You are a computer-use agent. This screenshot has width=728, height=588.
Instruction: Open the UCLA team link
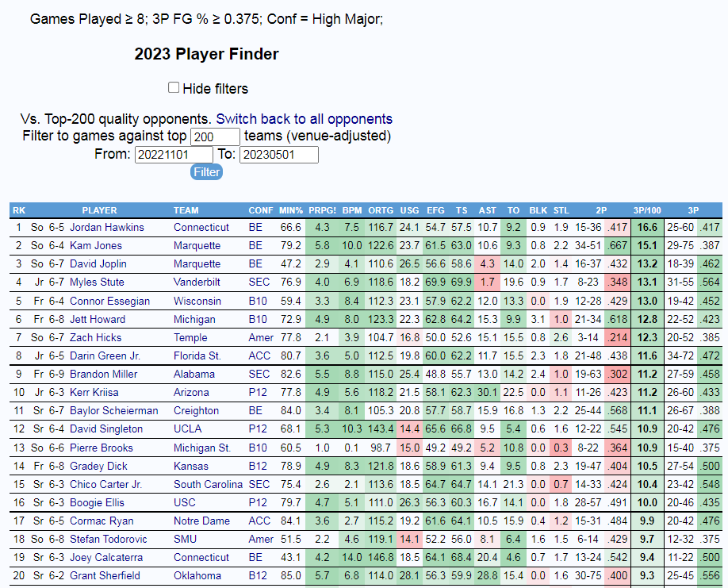point(188,429)
